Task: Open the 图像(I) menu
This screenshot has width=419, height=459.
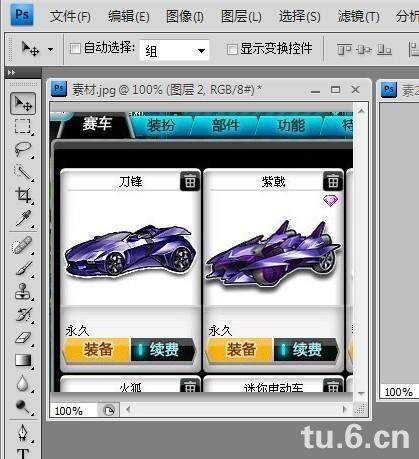Action: pos(185,16)
